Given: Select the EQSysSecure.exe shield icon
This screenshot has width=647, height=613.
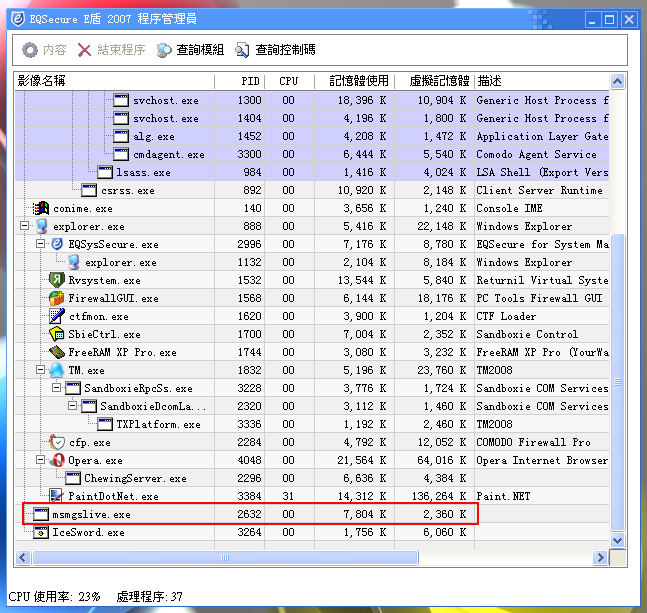Looking at the screenshot, I should 57,244.
